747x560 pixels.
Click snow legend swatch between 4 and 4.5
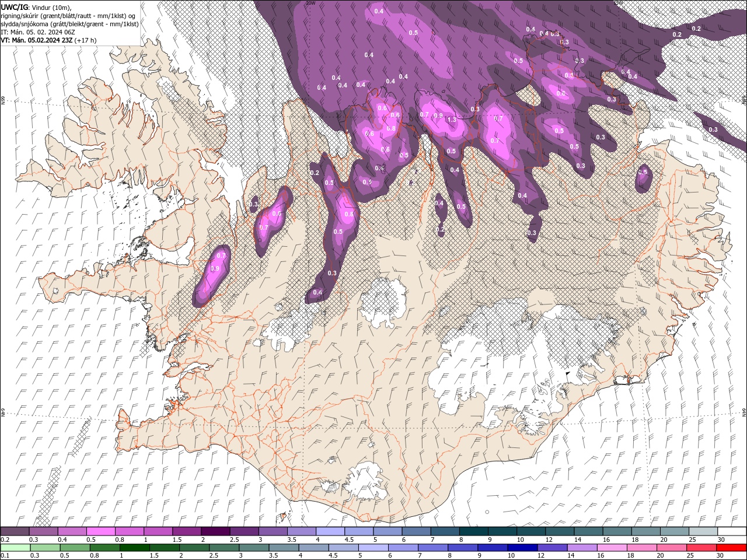(330, 531)
